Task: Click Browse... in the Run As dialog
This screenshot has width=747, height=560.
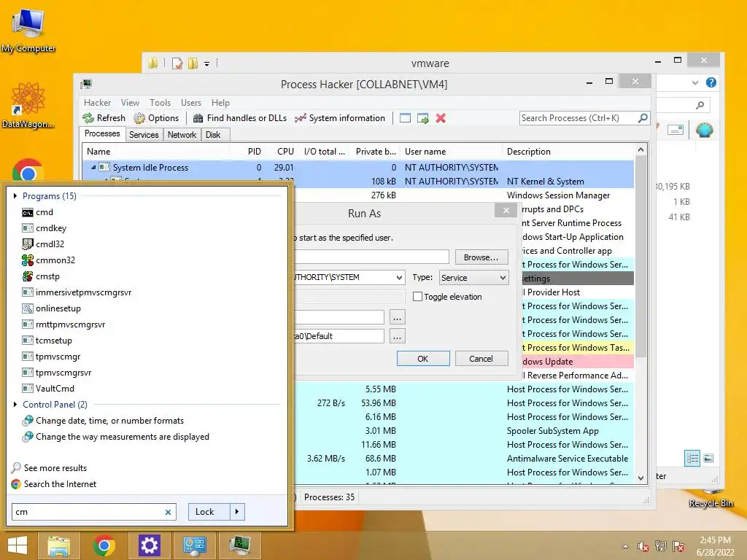Action: click(481, 257)
